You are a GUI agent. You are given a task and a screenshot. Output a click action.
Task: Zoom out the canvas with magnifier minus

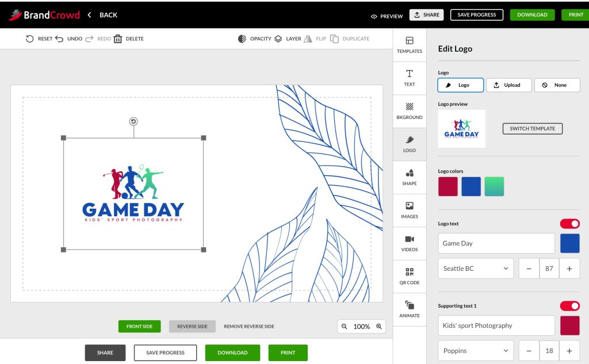pos(344,327)
